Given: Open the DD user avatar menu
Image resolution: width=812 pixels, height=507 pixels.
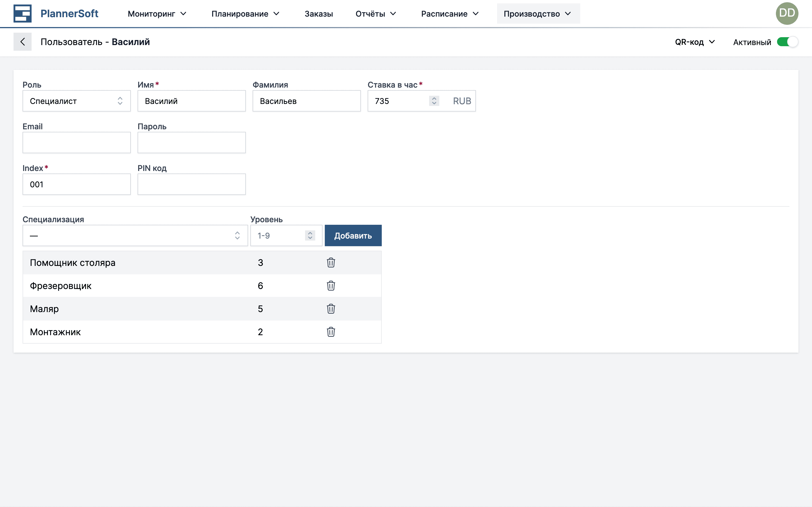Looking at the screenshot, I should click(787, 14).
